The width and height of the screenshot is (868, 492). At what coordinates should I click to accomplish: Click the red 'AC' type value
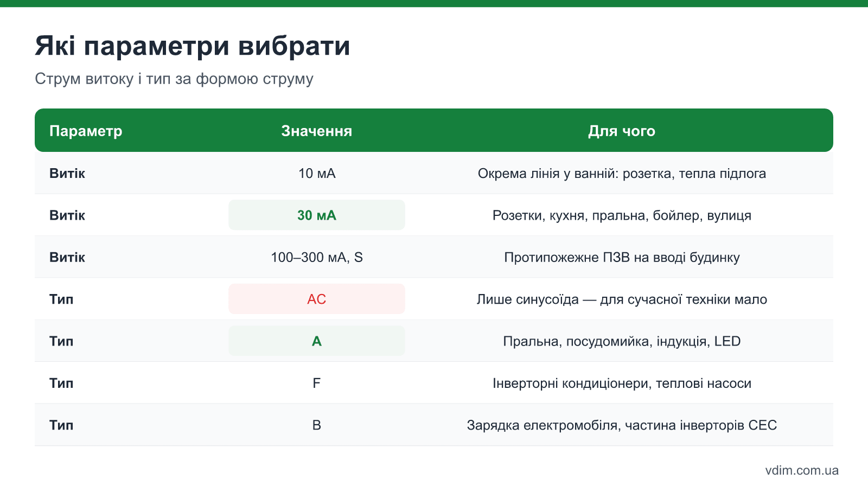317,299
